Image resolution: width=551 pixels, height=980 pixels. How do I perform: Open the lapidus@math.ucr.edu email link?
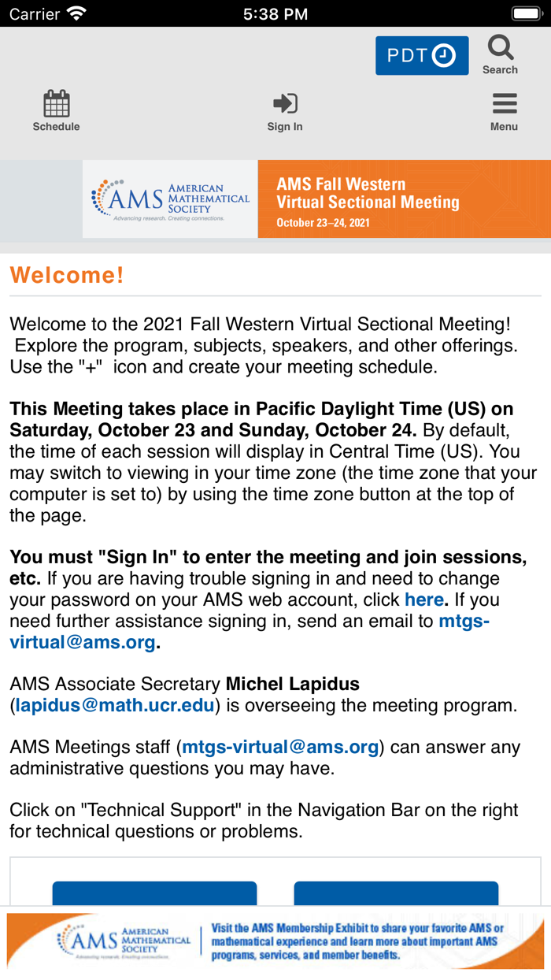pos(115,705)
